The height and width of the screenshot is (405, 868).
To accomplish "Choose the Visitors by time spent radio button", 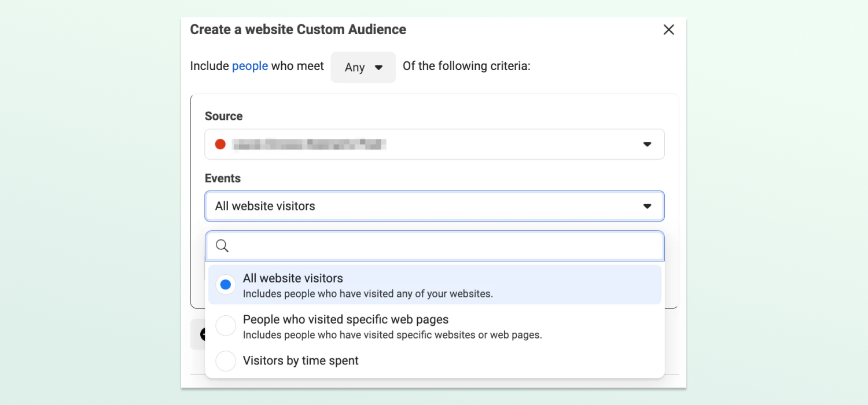I will 226,361.
